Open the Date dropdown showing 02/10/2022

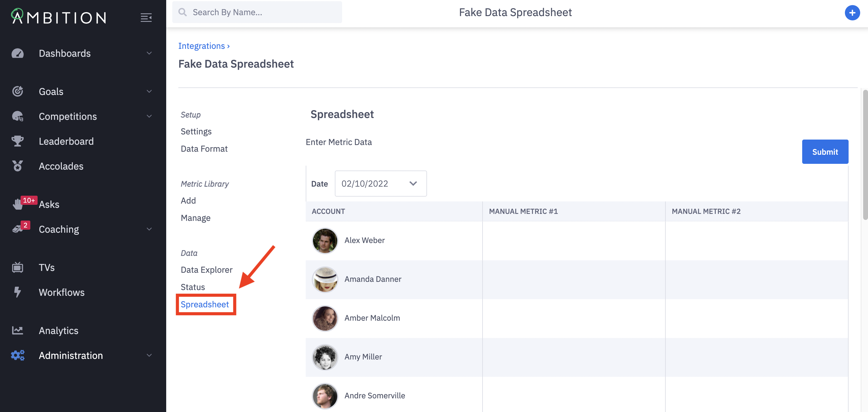[x=380, y=184]
